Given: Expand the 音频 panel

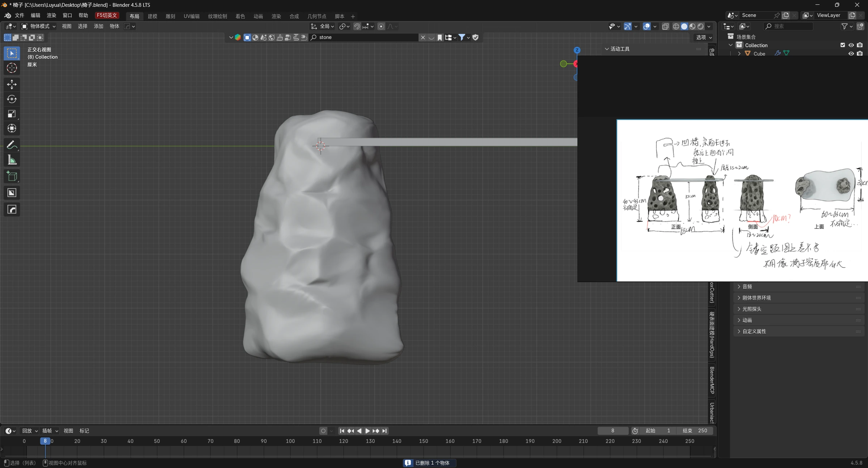Looking at the screenshot, I should point(799,286).
